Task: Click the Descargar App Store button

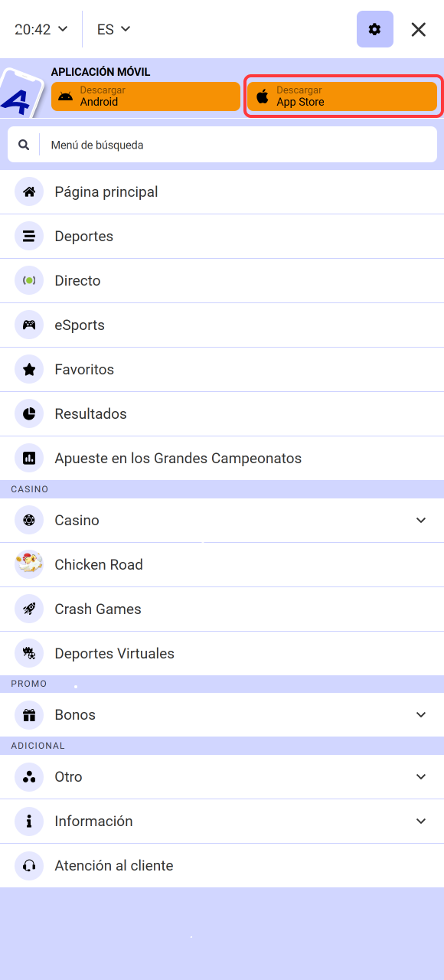Action: [x=342, y=96]
